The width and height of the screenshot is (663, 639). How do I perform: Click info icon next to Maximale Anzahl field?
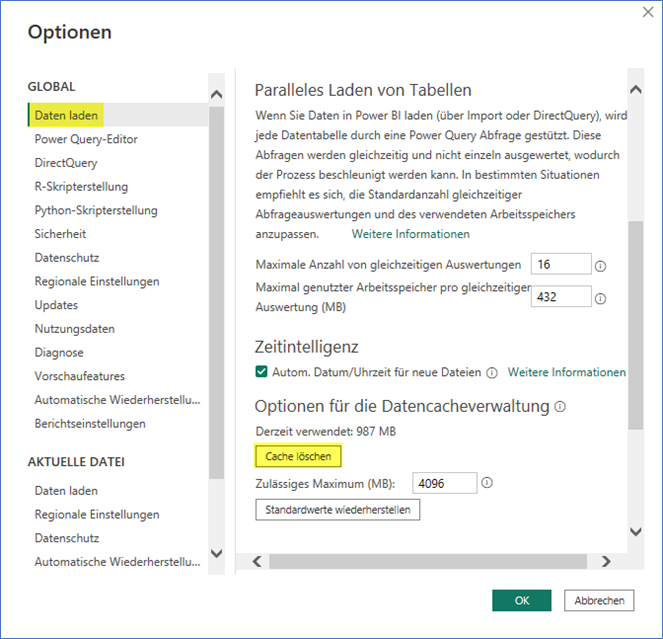601,266
